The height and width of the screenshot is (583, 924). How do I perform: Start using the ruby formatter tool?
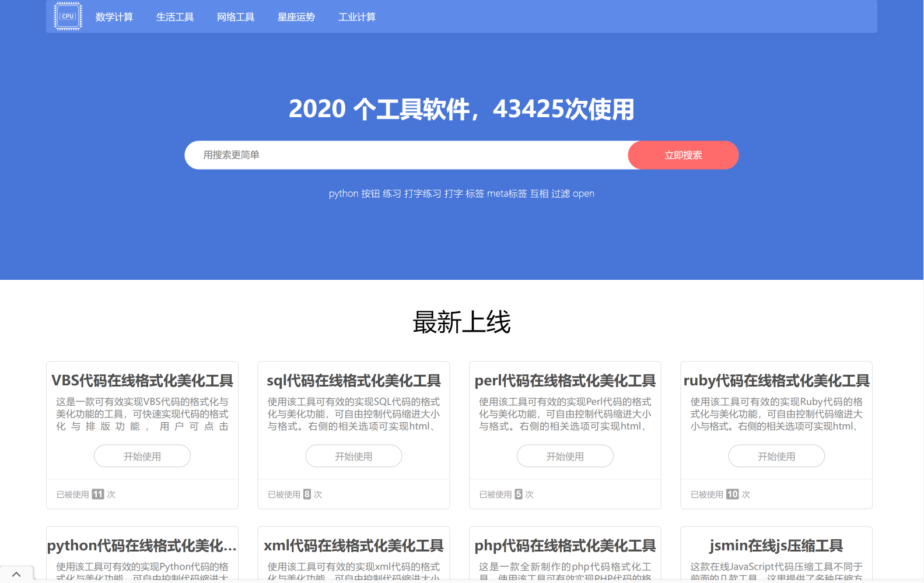[776, 456]
